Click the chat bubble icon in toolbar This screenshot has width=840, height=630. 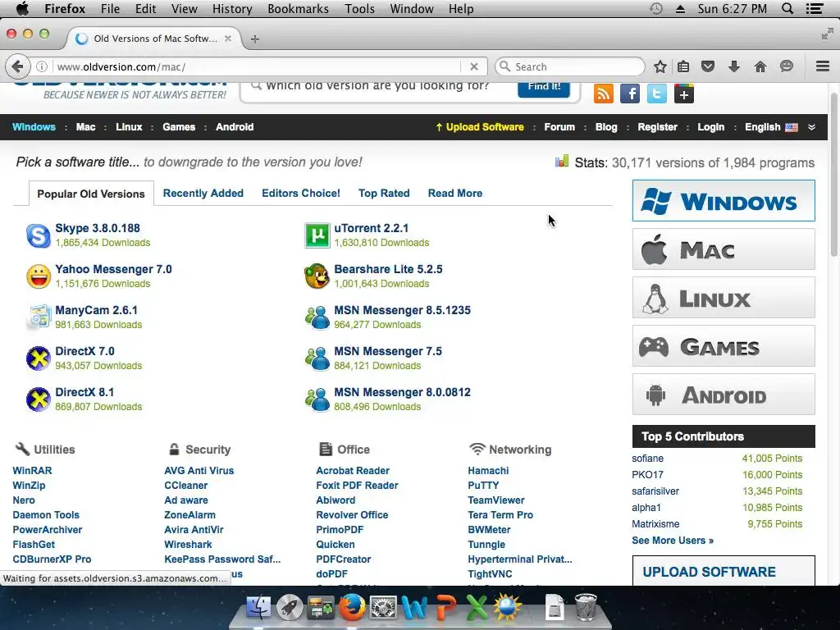(x=787, y=66)
